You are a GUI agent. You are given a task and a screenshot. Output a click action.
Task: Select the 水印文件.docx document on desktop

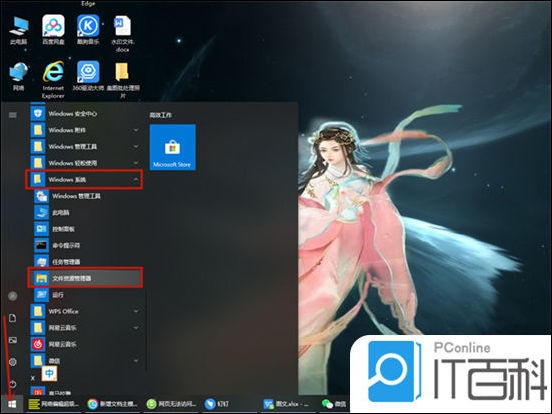123,33
